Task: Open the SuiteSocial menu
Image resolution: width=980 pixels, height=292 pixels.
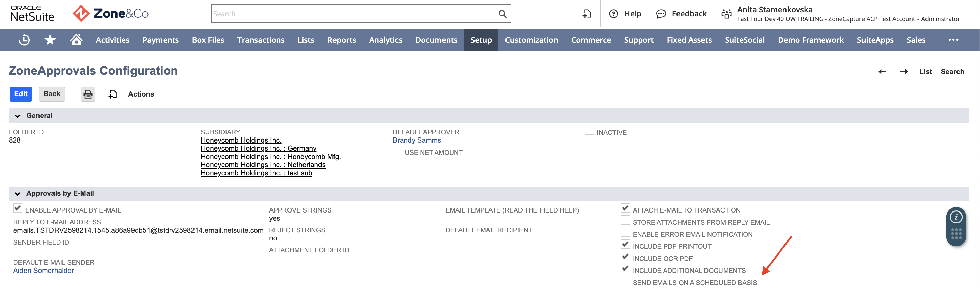Action: 745,40
